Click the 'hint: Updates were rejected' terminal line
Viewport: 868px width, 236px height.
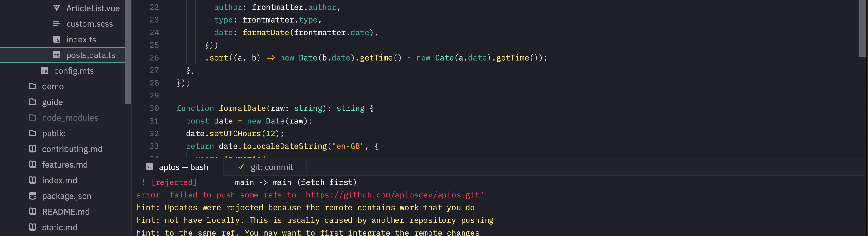pos(305,207)
